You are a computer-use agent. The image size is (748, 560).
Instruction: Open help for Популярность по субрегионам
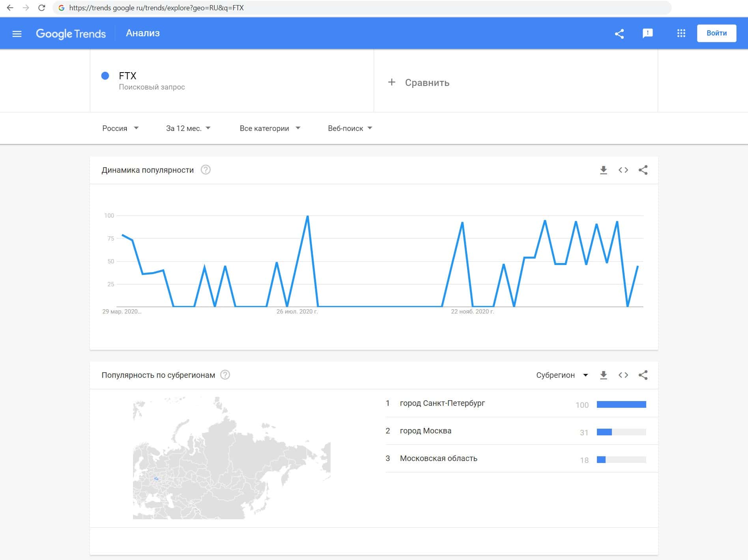(225, 375)
